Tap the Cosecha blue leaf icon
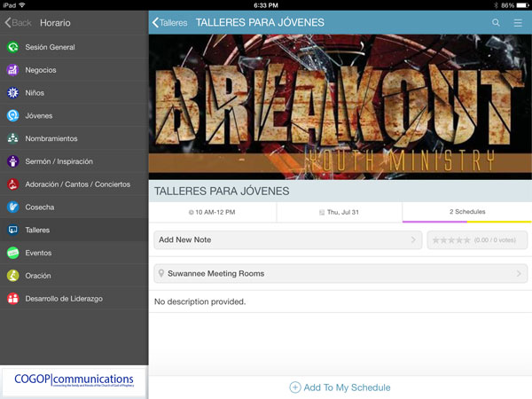The width and height of the screenshot is (532, 399). (13, 207)
